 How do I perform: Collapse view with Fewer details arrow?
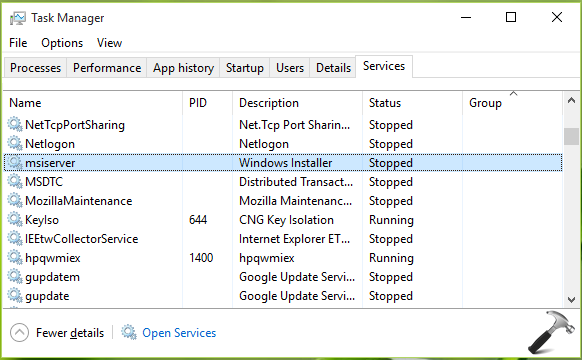[x=19, y=333]
